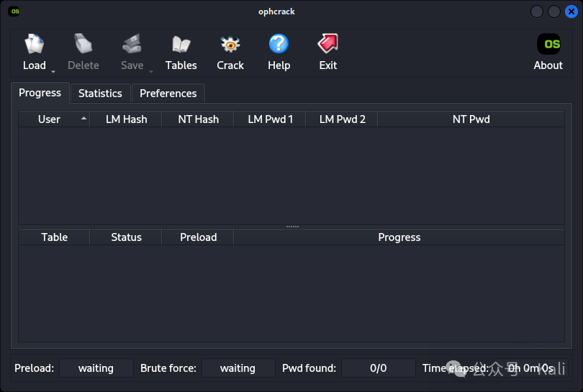This screenshot has width=583, height=392.
Task: Open the Load hashes toolbar button
Action: point(35,52)
